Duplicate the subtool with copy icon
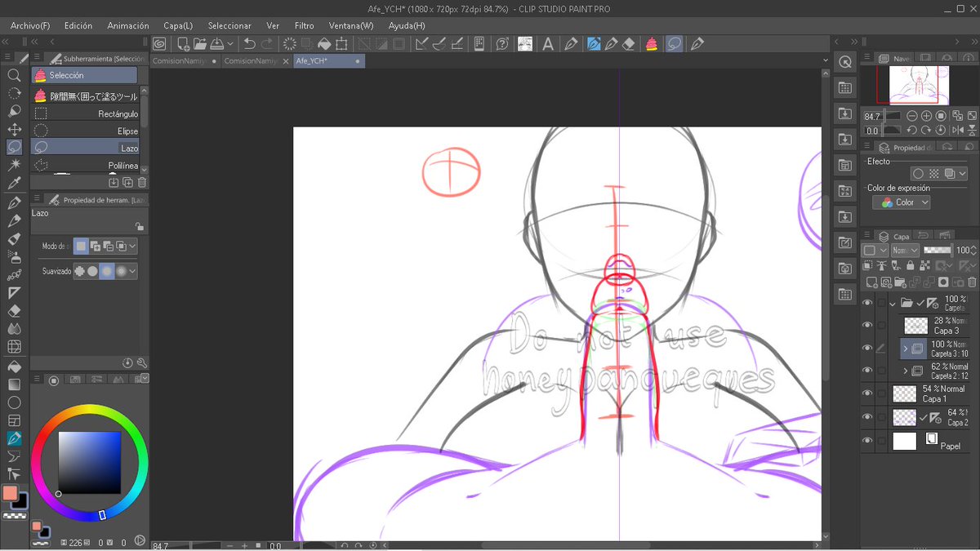 pyautogui.click(x=128, y=182)
